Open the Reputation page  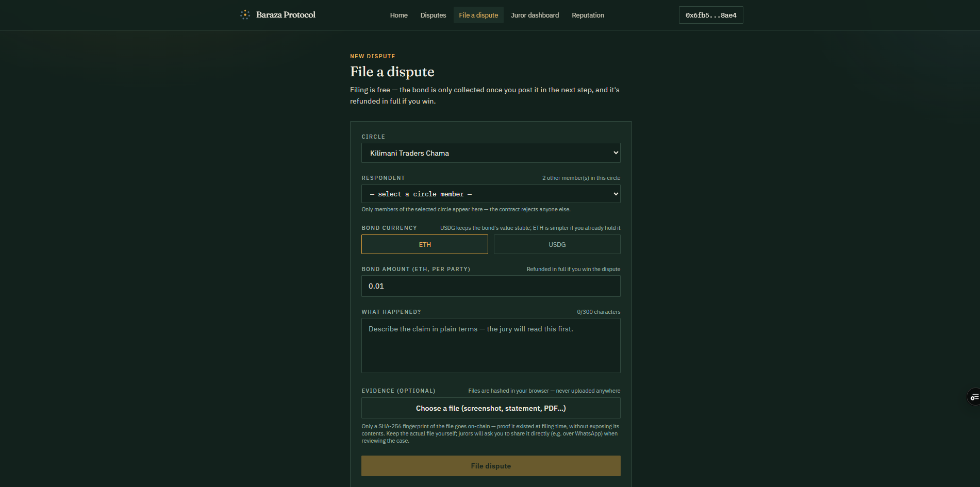point(588,15)
